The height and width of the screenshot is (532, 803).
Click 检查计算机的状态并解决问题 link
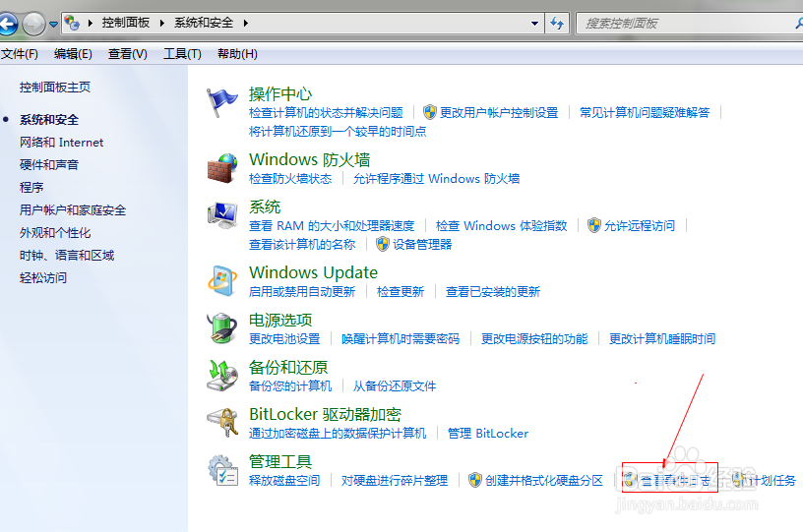tap(326, 112)
